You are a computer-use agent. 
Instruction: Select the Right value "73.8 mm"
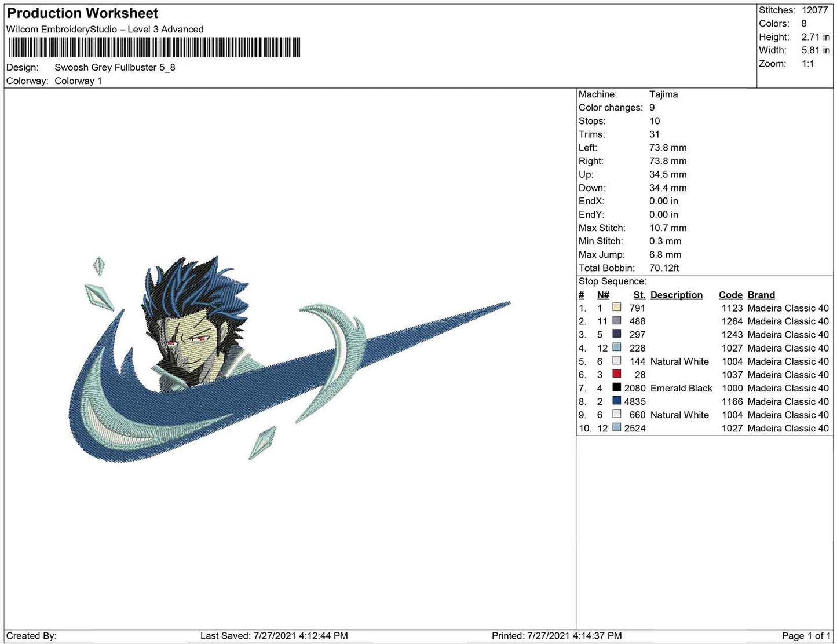tap(668, 161)
